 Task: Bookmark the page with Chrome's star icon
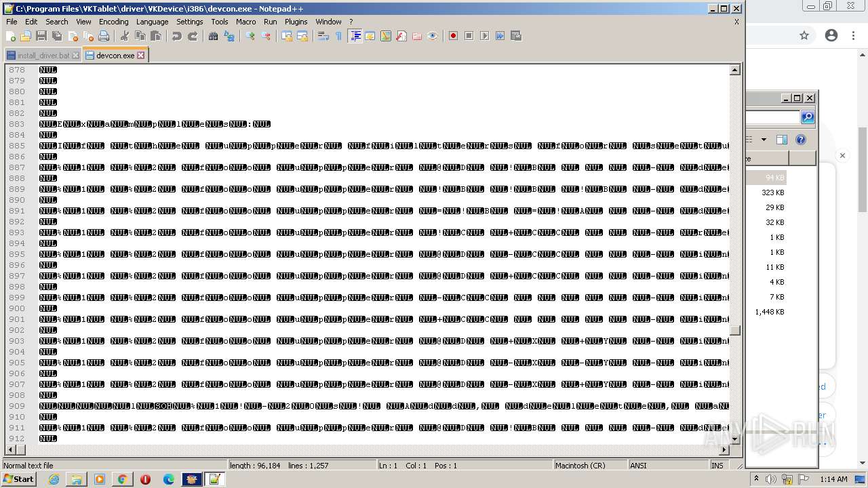[804, 35]
